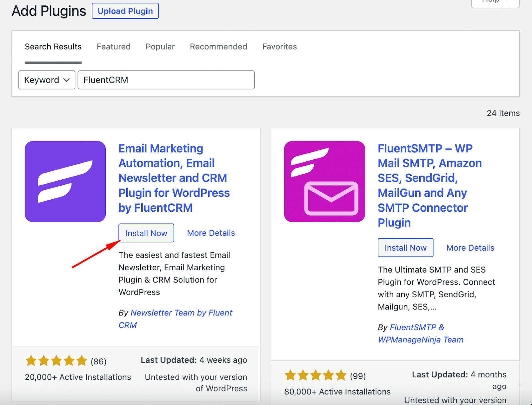This screenshot has height=405, width=532.
Task: Install the FluentSMTP plugin
Action: pos(406,248)
